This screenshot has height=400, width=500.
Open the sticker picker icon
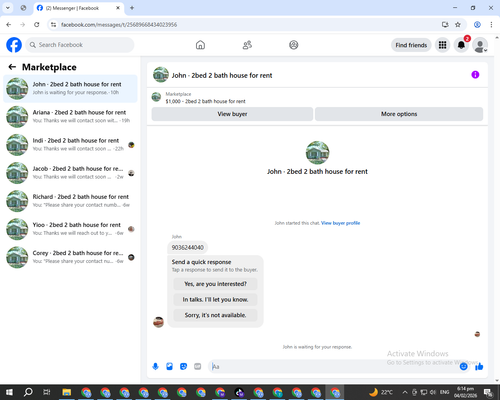183,367
